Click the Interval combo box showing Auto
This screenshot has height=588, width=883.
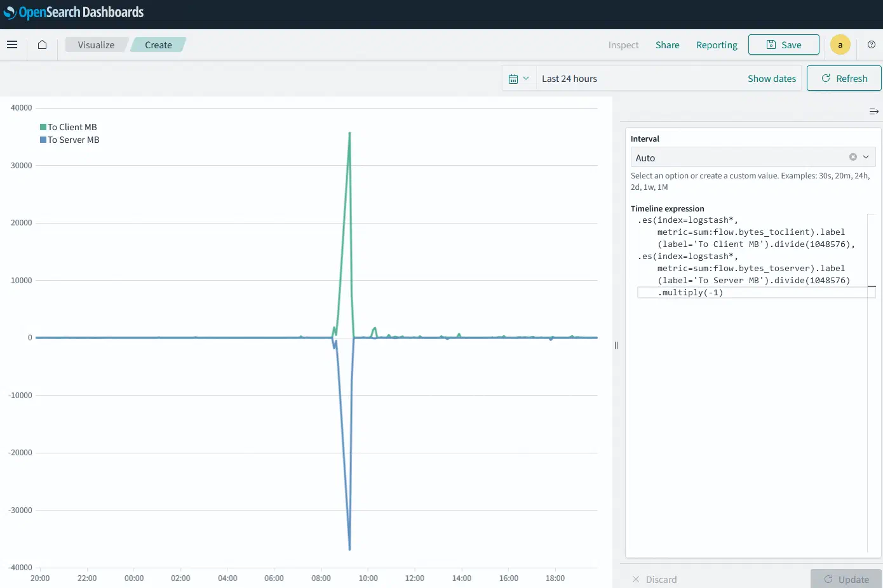pyautogui.click(x=753, y=157)
